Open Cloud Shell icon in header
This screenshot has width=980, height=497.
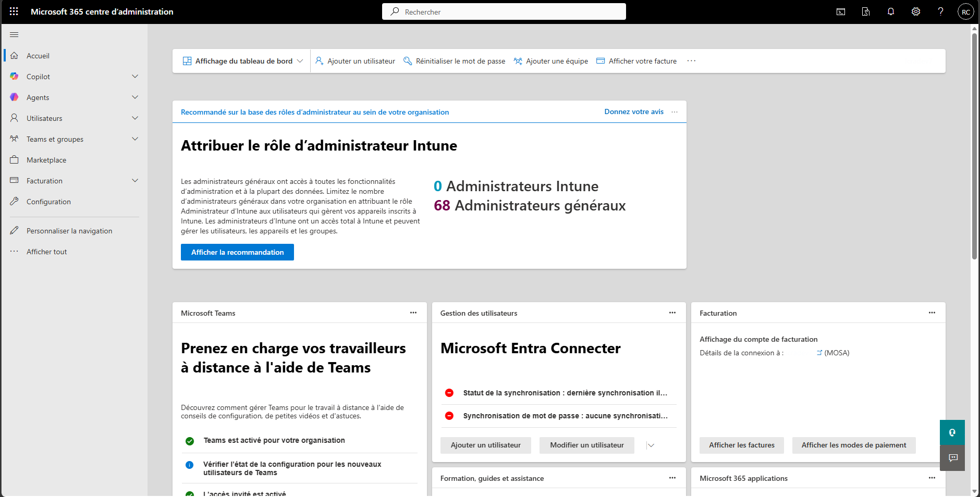841,11
